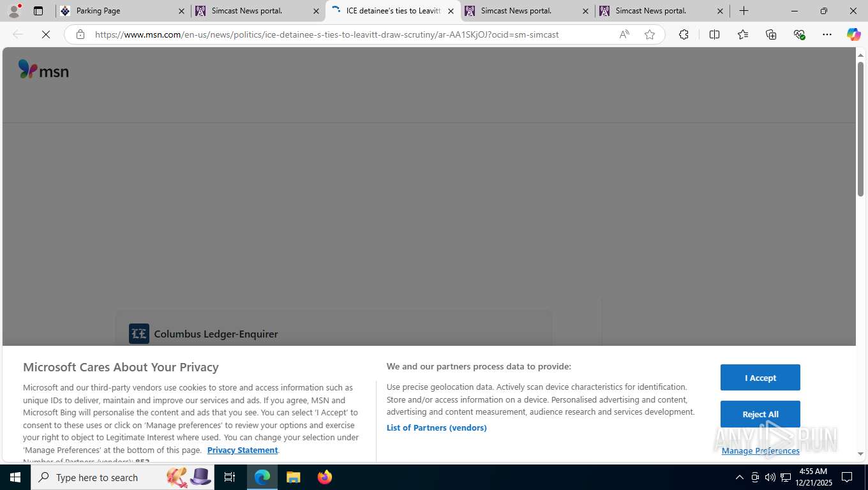Open the Columbus Ledger-Enquirer publisher name
This screenshot has width=868, height=490.
pyautogui.click(x=216, y=334)
